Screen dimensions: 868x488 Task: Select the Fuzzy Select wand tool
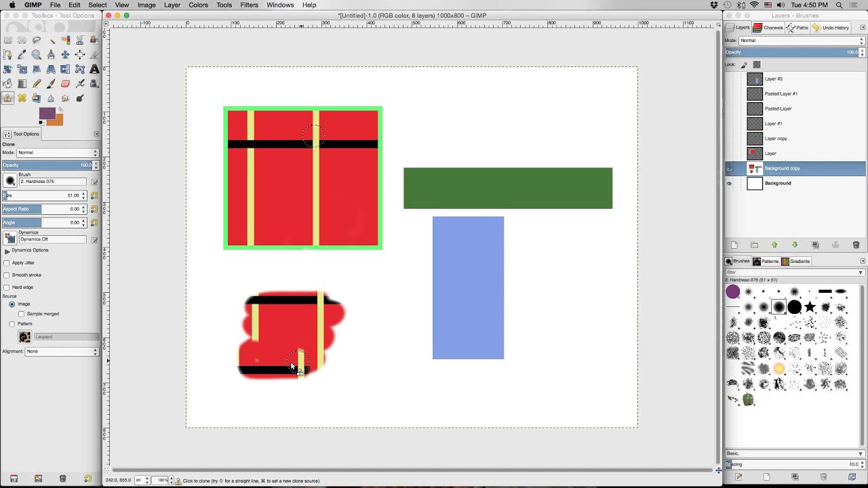[x=52, y=41]
